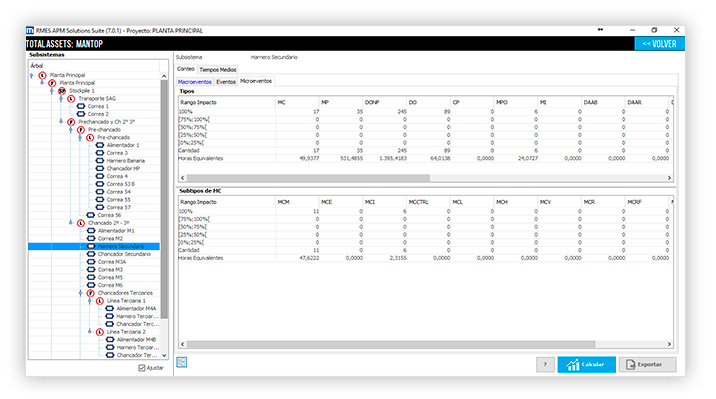The height and width of the screenshot is (399, 716).
Task: Click the ? help button
Action: click(x=545, y=364)
